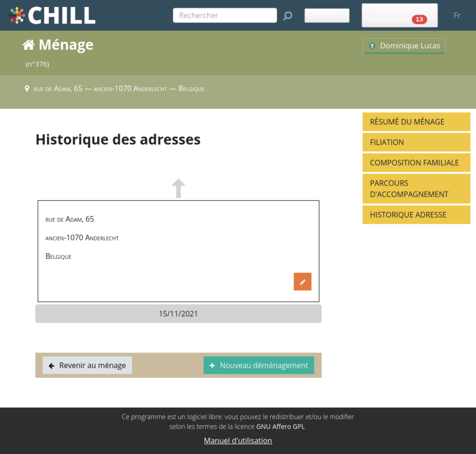Open Parcours d'accompagnement in the side menu
The width and height of the screenshot is (476, 454).
tap(416, 189)
